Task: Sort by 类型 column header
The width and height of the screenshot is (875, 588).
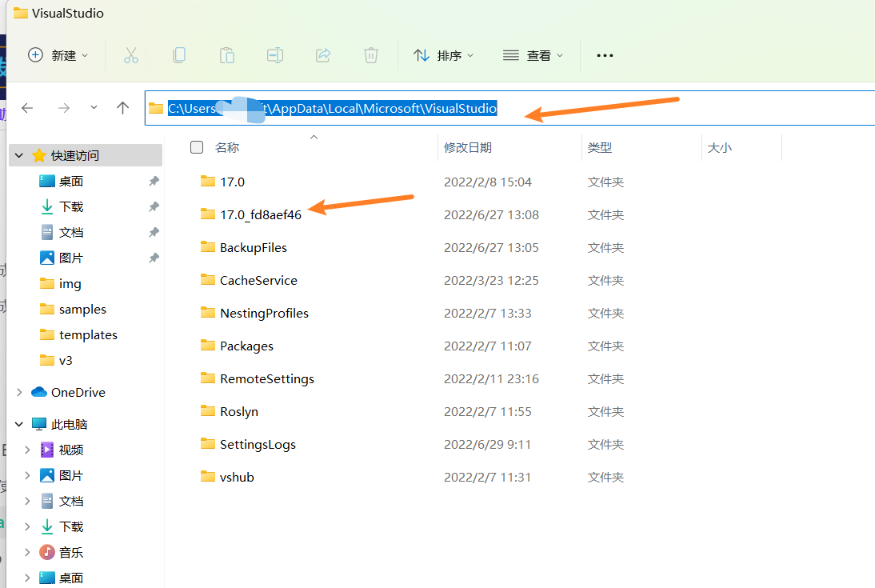Action: point(600,147)
